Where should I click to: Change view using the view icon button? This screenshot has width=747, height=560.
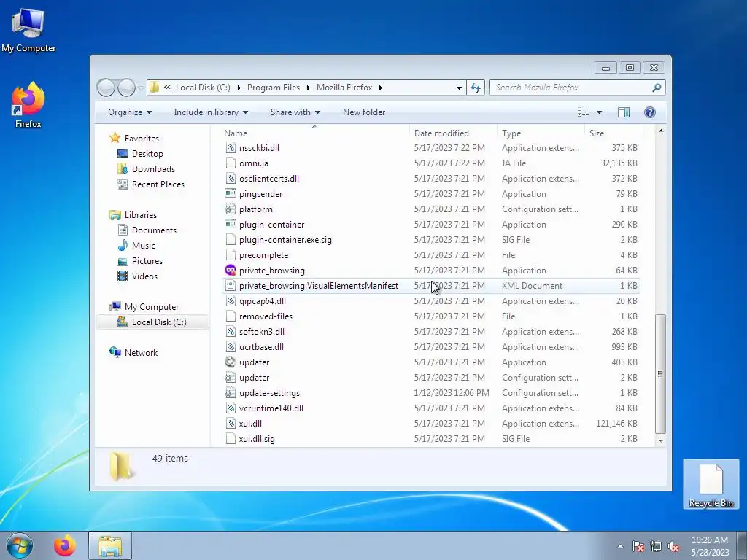pyautogui.click(x=583, y=112)
